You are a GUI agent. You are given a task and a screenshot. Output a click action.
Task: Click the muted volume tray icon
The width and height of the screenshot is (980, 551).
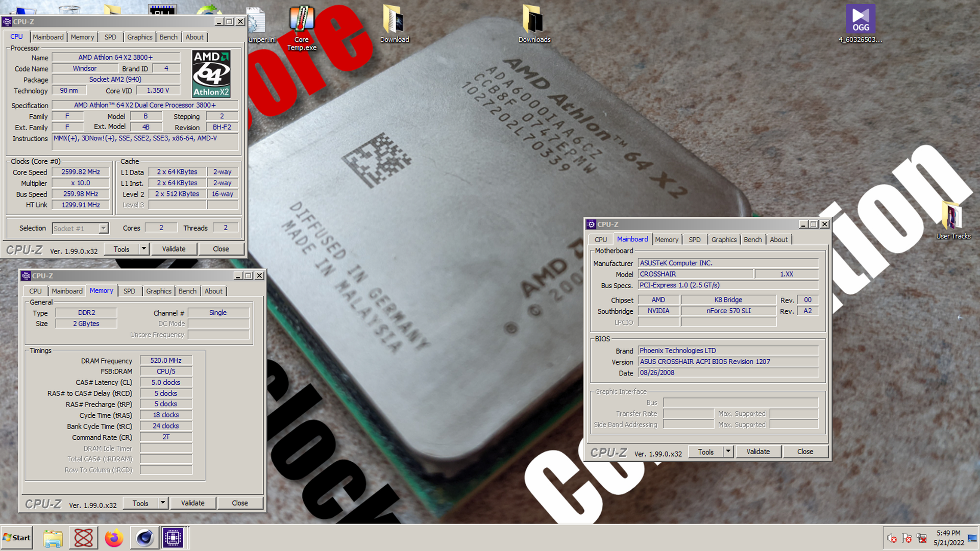coord(892,538)
